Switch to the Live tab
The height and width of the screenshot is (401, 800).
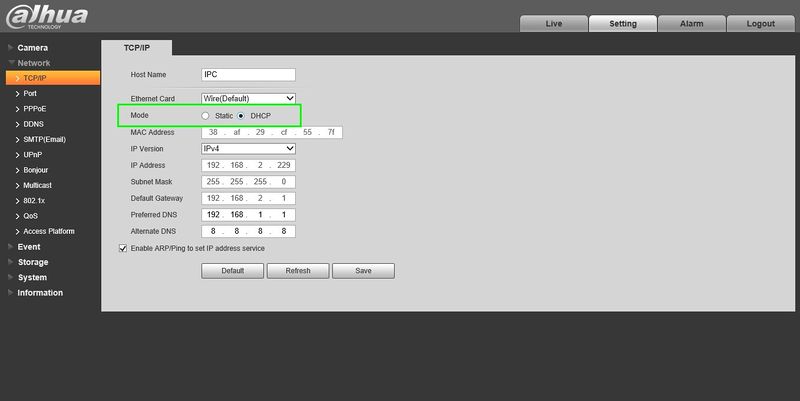point(554,23)
